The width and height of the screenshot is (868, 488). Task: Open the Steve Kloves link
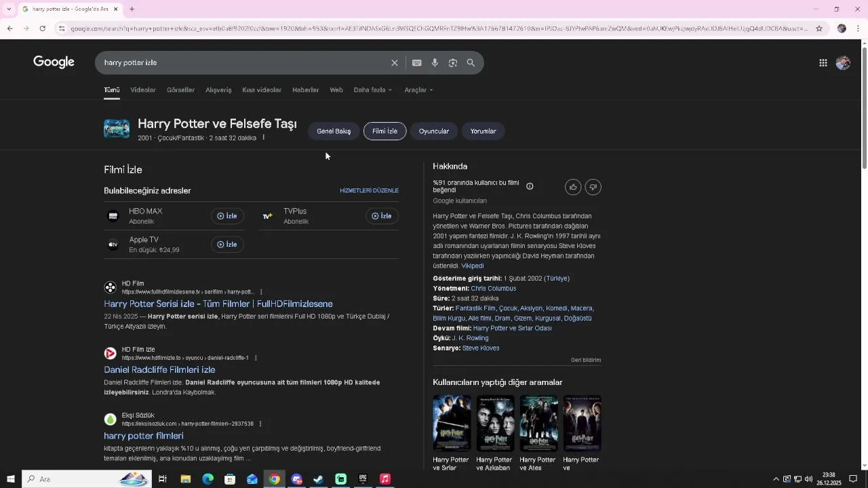(x=481, y=348)
